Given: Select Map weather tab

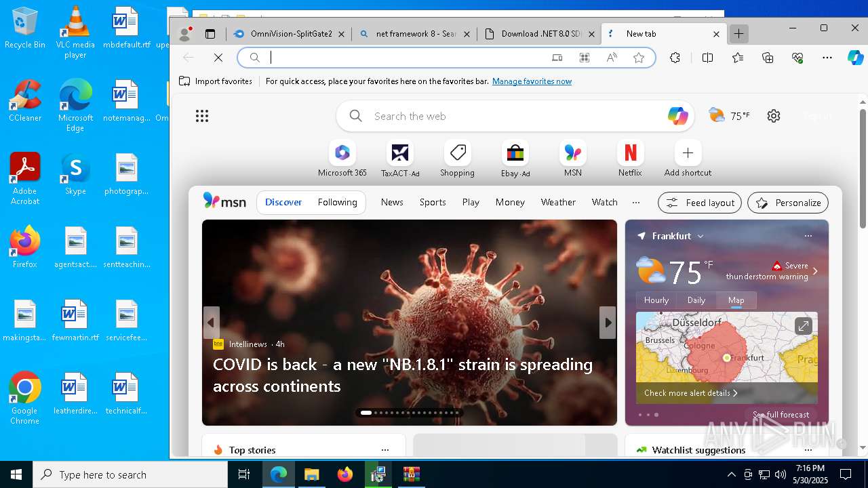Looking at the screenshot, I should pos(736,300).
